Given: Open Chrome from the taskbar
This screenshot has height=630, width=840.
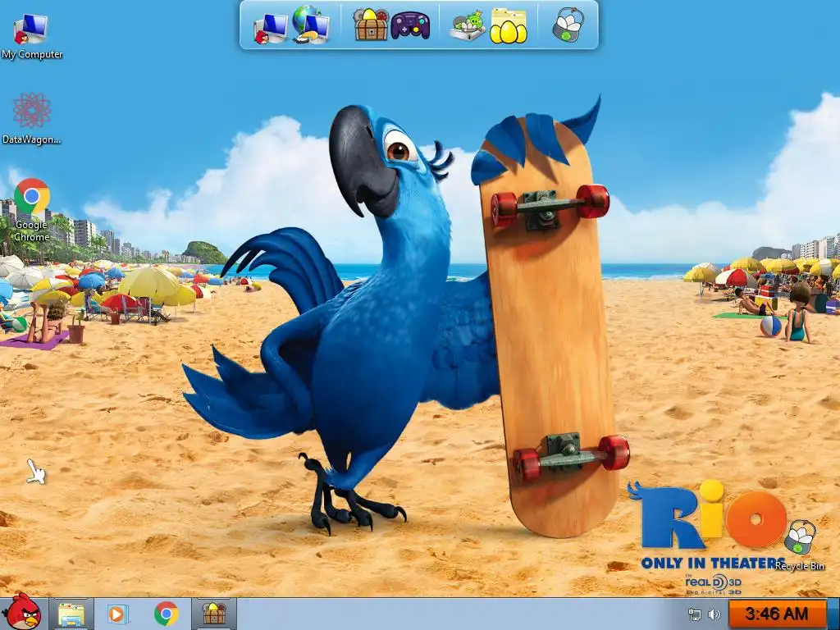Looking at the screenshot, I should [166, 614].
